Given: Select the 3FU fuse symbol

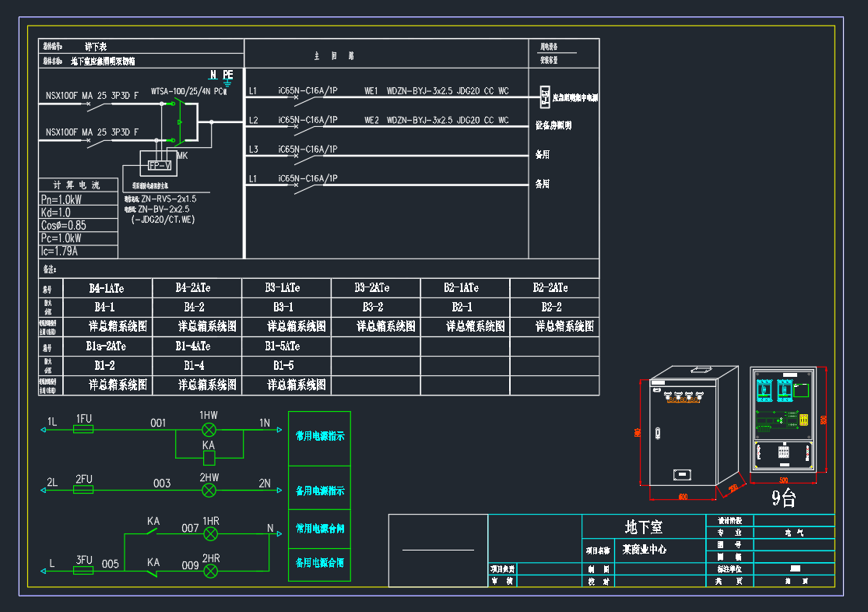Looking at the screenshot, I should (83, 570).
